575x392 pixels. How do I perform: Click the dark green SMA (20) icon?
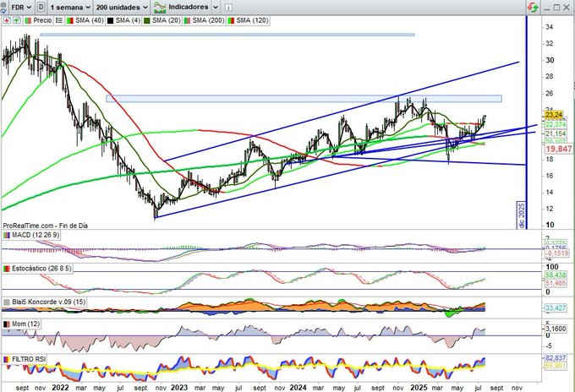146,20
